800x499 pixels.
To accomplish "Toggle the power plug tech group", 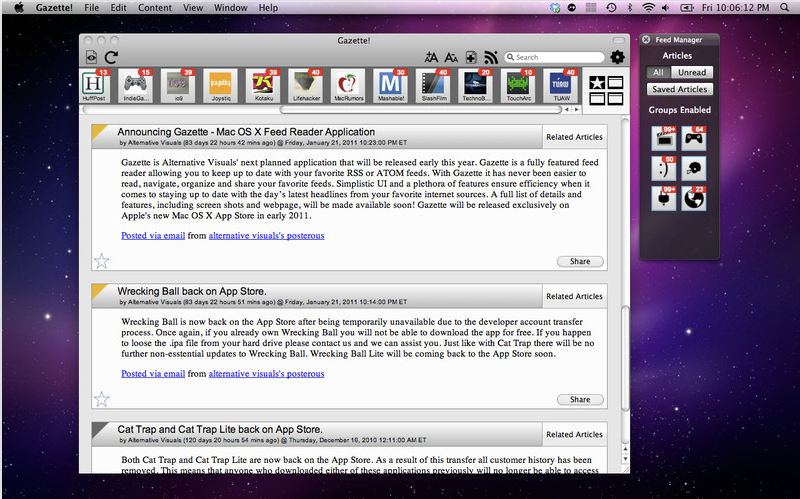I will pyautogui.click(x=664, y=198).
